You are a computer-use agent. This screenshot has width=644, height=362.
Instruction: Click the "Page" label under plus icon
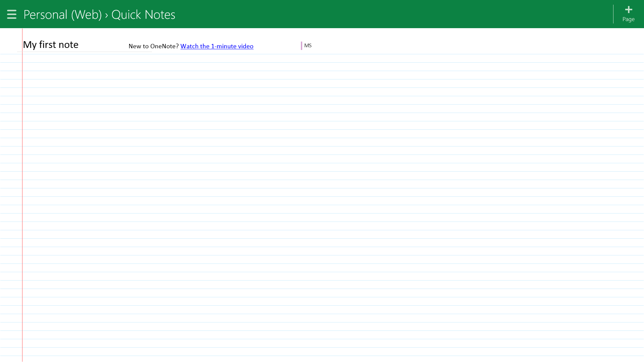[x=628, y=19]
